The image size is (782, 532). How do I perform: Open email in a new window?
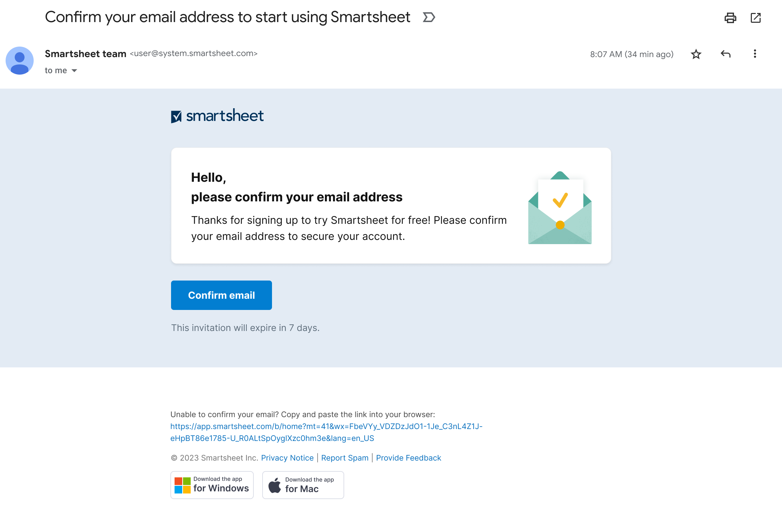click(x=756, y=18)
